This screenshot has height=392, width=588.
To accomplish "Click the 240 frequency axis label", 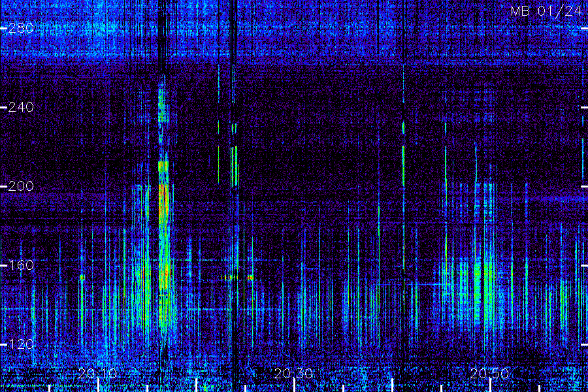I will 21,107.
